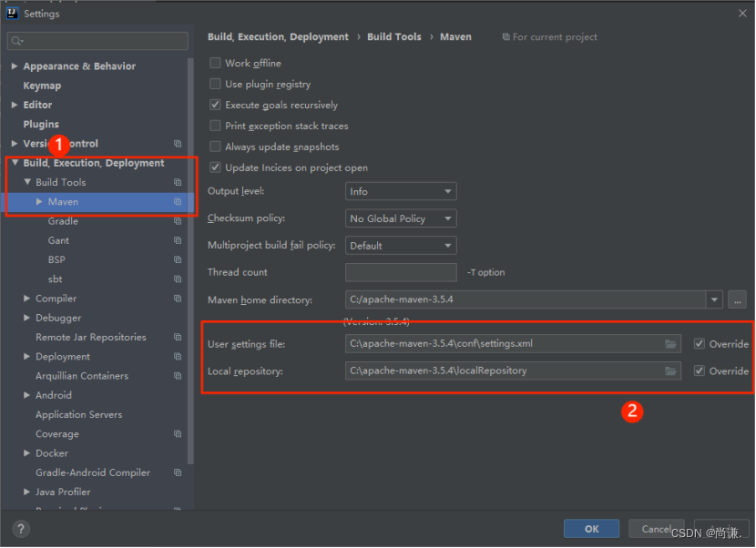Viewport: 756px width, 548px height.
Task: Enable Work offline checkbox
Action: 215,63
